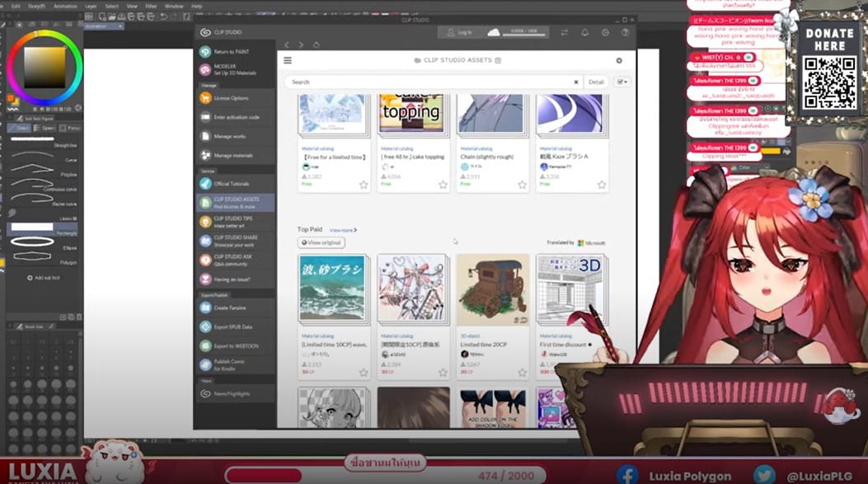Choose Export EPUB Data in sidebar
This screenshot has width=868, height=484.
click(x=235, y=327)
